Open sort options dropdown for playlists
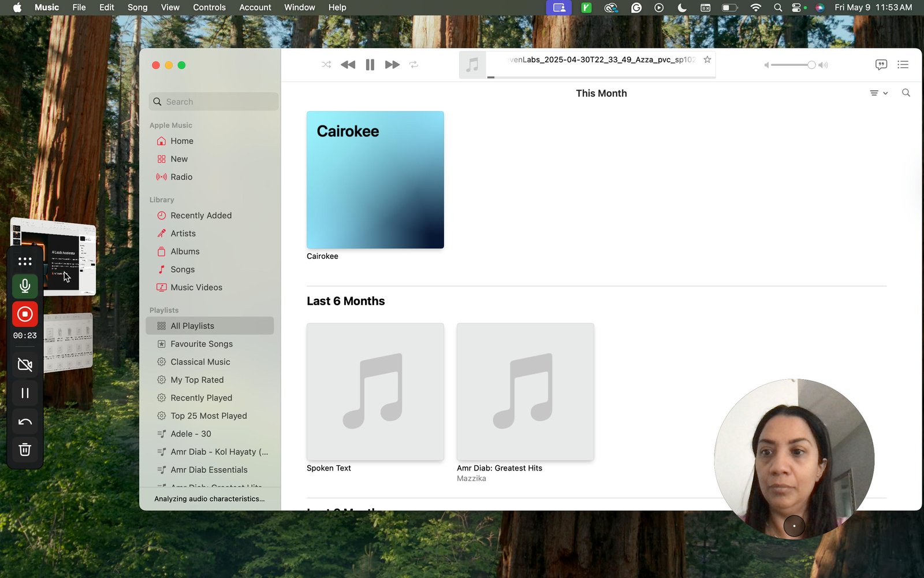The height and width of the screenshot is (578, 924). point(878,93)
